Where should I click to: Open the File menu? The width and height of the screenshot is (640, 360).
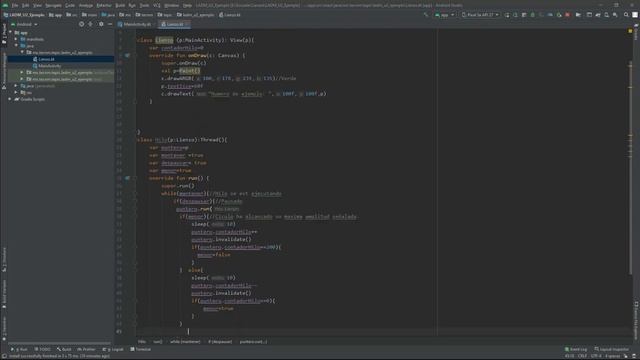[x=15, y=5]
